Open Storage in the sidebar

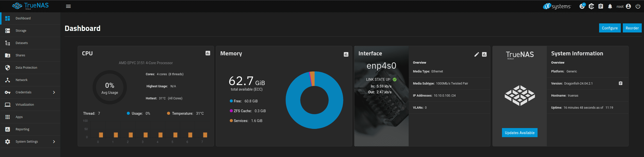pos(31,31)
